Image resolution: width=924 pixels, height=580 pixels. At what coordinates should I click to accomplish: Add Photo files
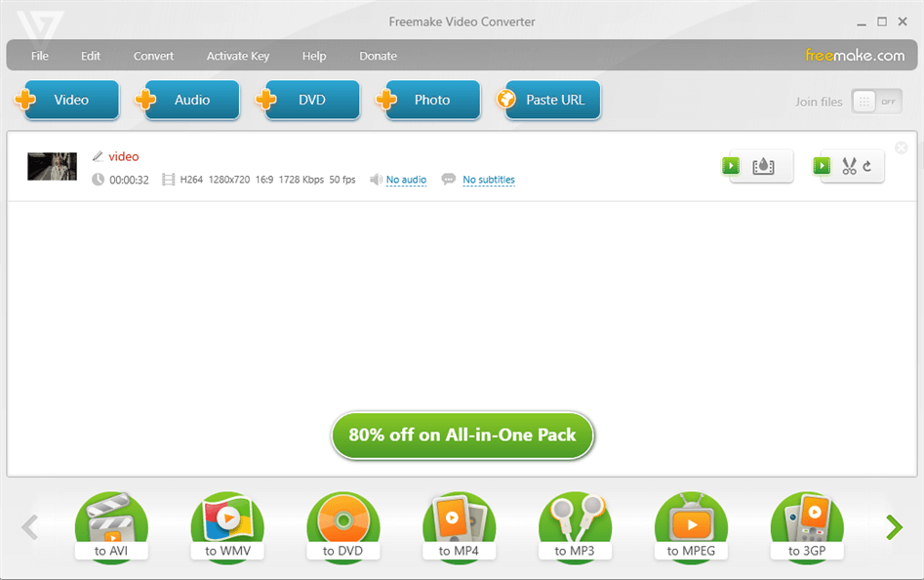[428, 100]
